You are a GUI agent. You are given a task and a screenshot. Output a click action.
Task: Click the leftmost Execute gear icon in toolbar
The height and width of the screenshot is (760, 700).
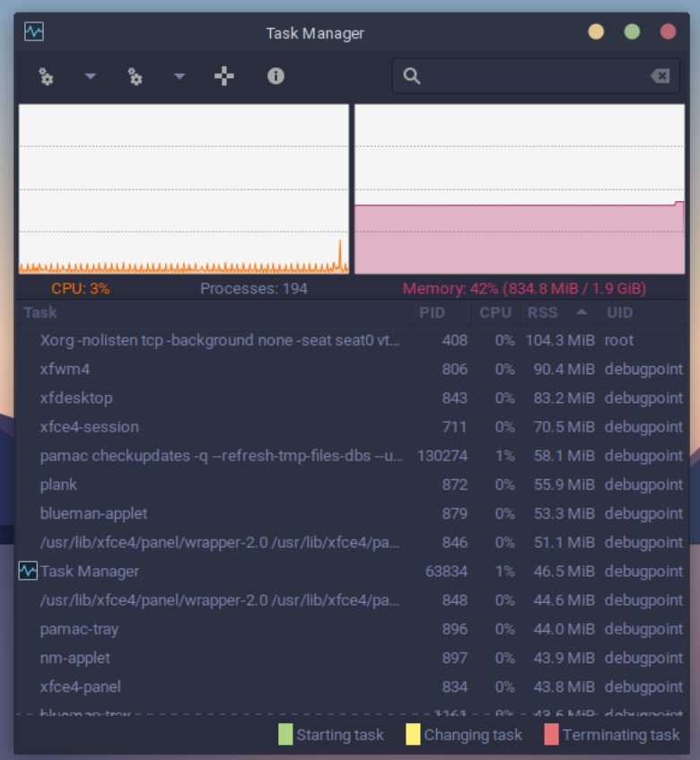click(x=46, y=76)
